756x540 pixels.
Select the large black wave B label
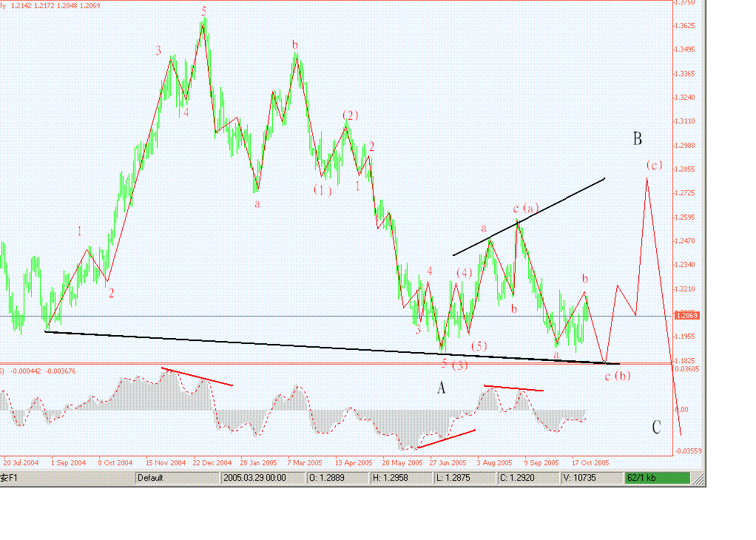coord(637,138)
